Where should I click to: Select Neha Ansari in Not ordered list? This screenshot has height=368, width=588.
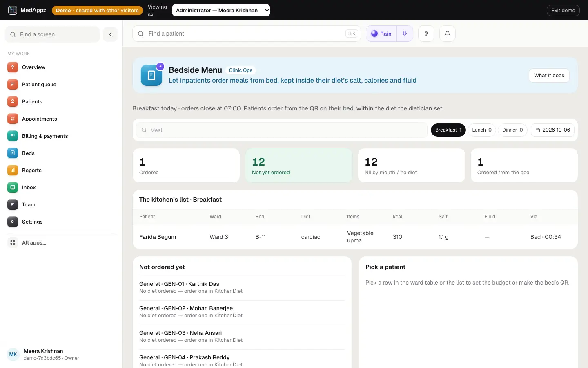click(242, 337)
